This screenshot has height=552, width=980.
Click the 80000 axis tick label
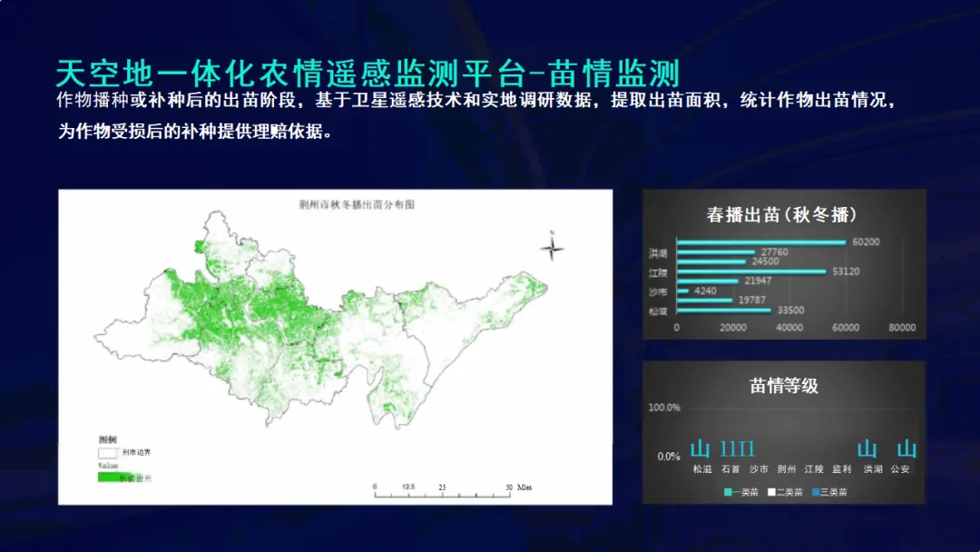(x=902, y=328)
